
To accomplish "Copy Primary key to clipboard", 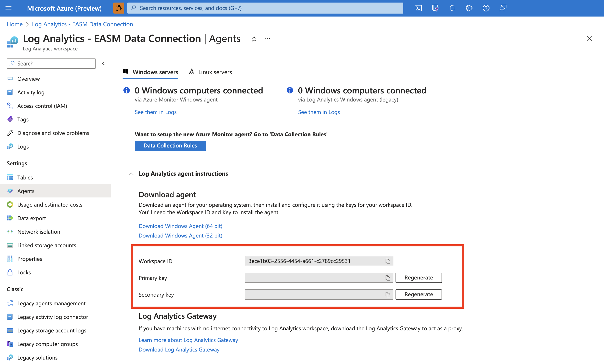I will 387,277.
